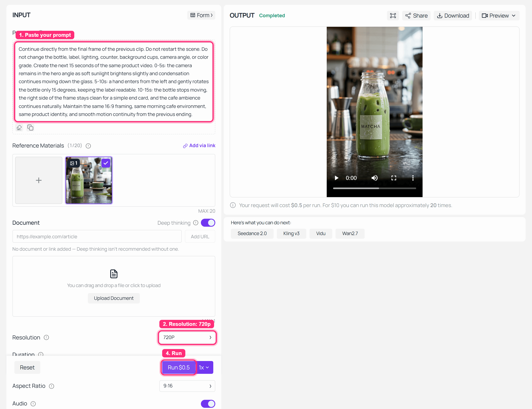Click the Upload Document button
This screenshot has height=409, width=532.
coord(114,298)
